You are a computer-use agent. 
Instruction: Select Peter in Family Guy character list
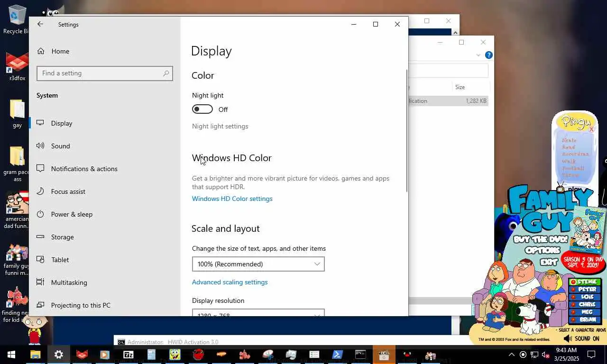[x=585, y=290]
